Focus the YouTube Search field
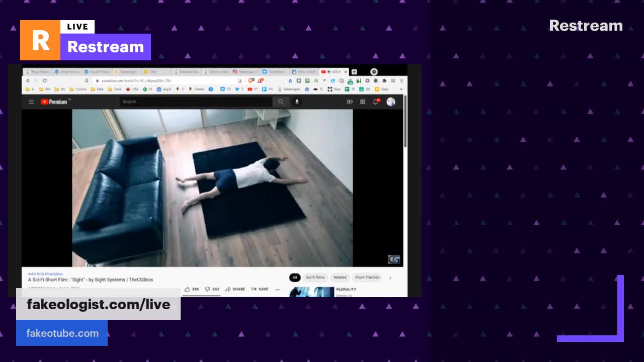Screen dimensions: 644x362 pos(196,102)
